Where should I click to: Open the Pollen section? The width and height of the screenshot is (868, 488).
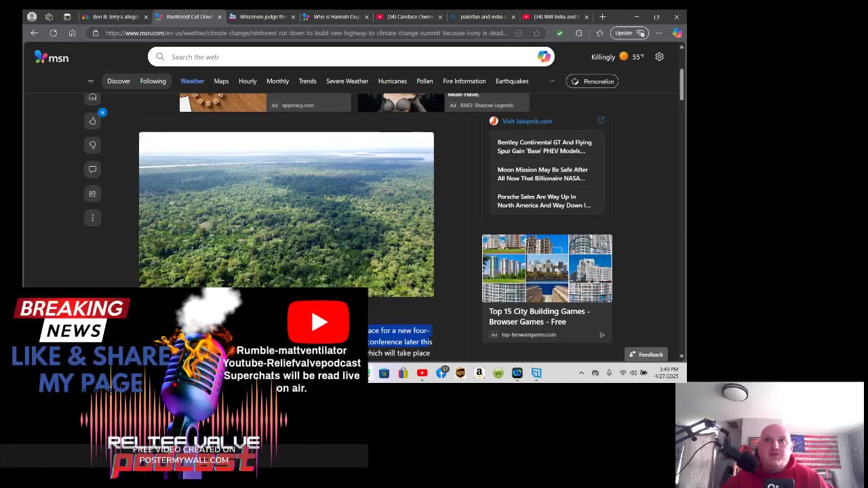[425, 81]
